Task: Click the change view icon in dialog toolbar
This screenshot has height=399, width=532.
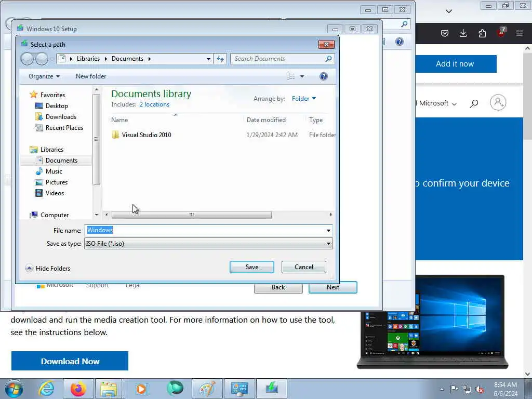Action: click(291, 76)
